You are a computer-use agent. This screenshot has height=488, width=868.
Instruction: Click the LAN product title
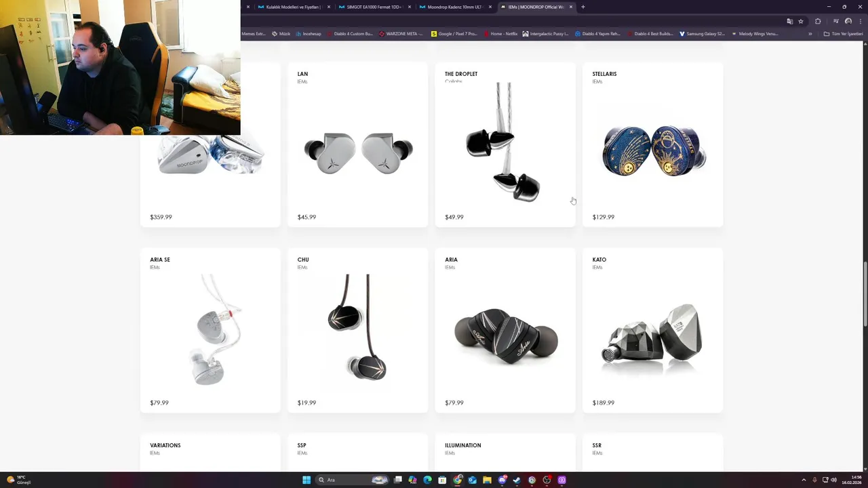coord(302,74)
